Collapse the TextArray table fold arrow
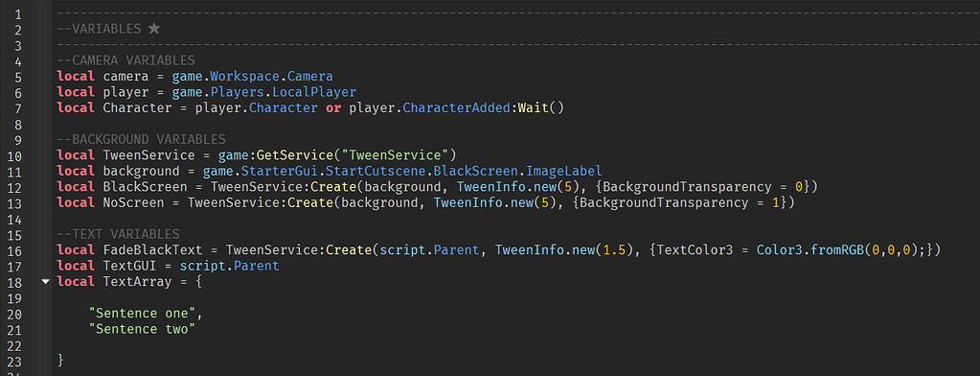Screen dimensions: 980x376 (45, 282)
